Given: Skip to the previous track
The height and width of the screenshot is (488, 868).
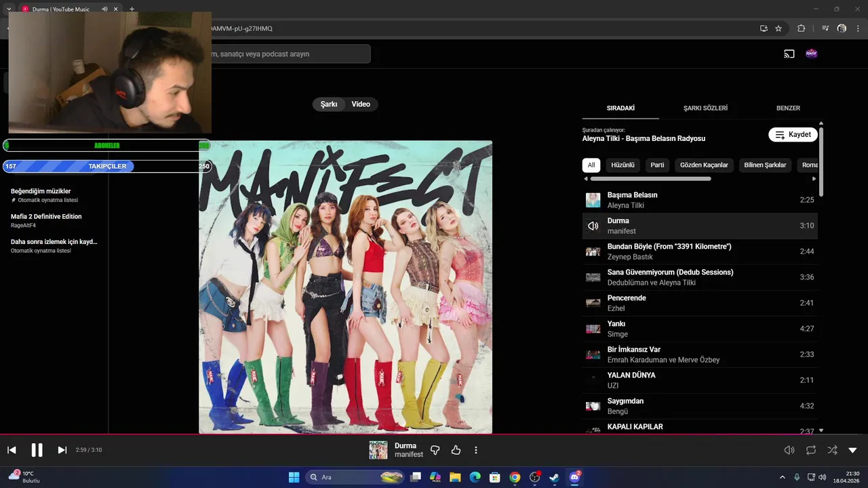Looking at the screenshot, I should (12, 450).
